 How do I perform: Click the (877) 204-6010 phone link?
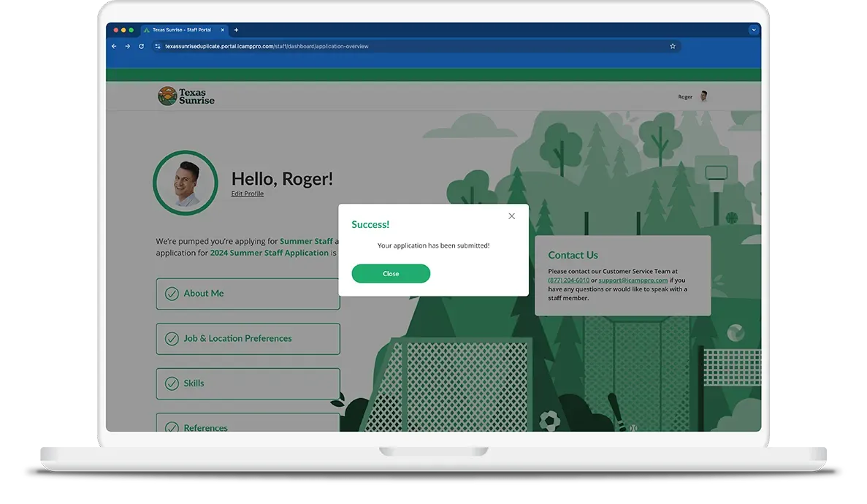(x=568, y=280)
